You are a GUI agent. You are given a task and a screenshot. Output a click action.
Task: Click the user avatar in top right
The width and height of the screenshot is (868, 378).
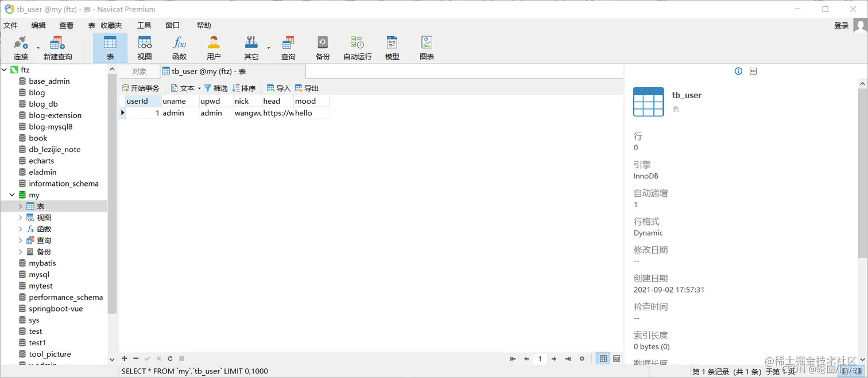[x=860, y=25]
